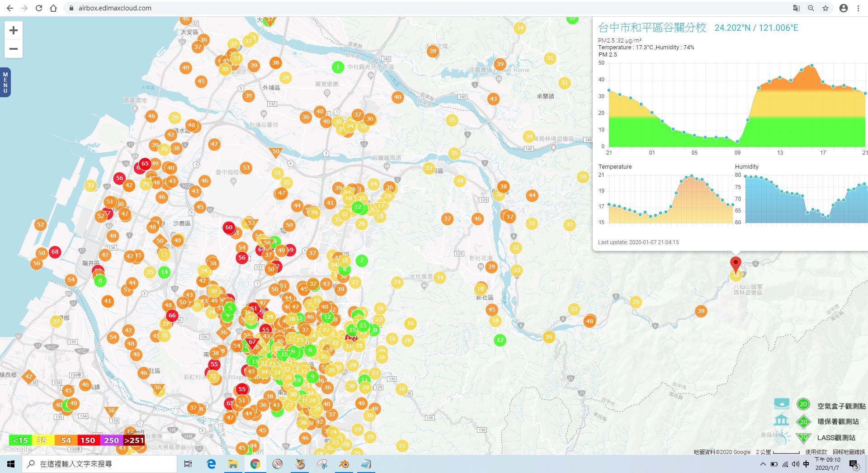Bookmark this page with star icon

click(826, 8)
